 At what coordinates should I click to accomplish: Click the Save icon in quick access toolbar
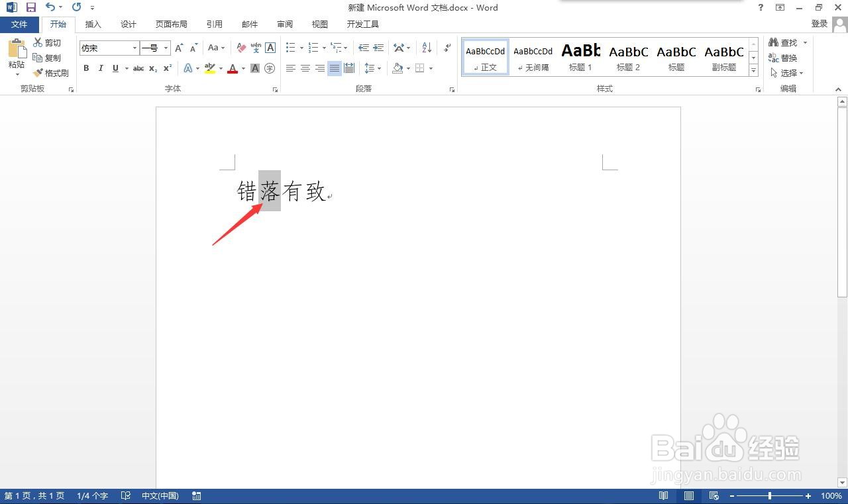point(31,7)
